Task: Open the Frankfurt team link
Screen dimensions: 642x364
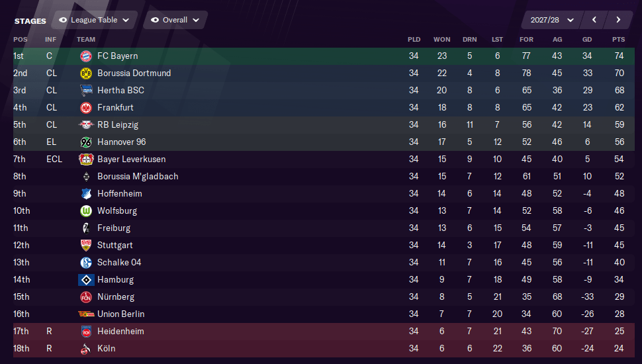Action: point(115,108)
